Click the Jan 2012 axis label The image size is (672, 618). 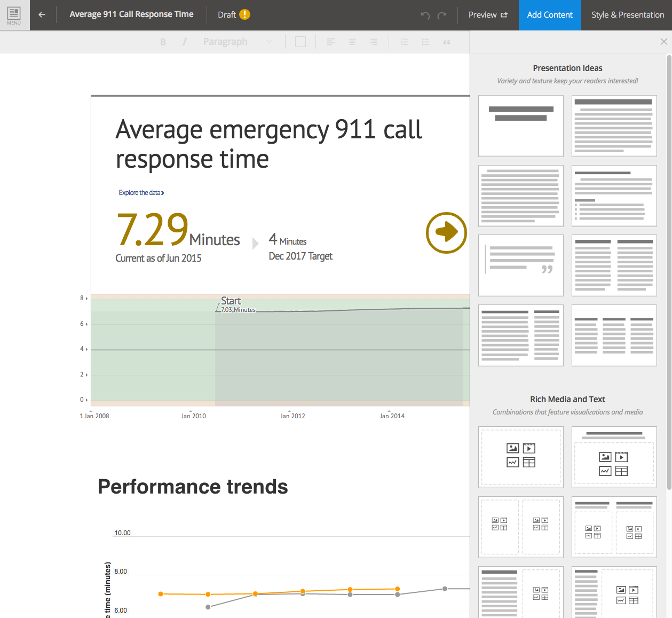[292, 416]
